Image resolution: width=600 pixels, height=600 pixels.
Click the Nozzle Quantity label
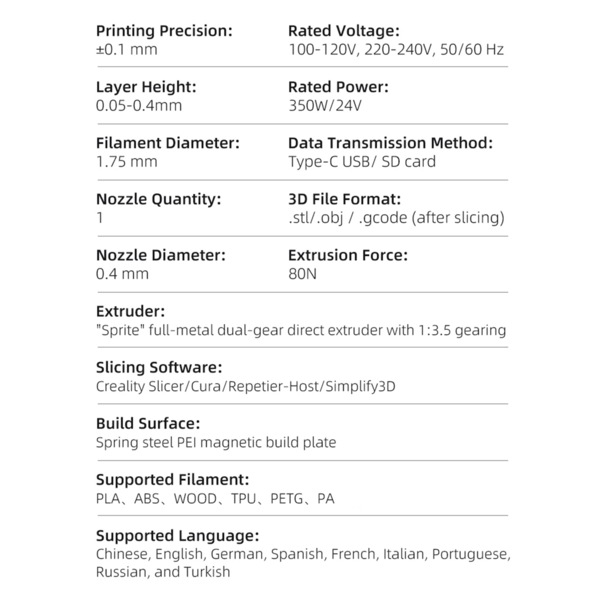tap(158, 199)
